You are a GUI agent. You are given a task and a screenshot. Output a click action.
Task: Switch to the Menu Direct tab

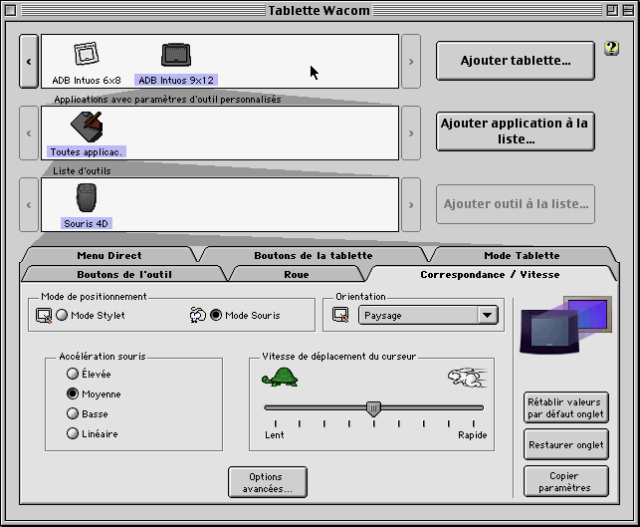(x=109, y=256)
